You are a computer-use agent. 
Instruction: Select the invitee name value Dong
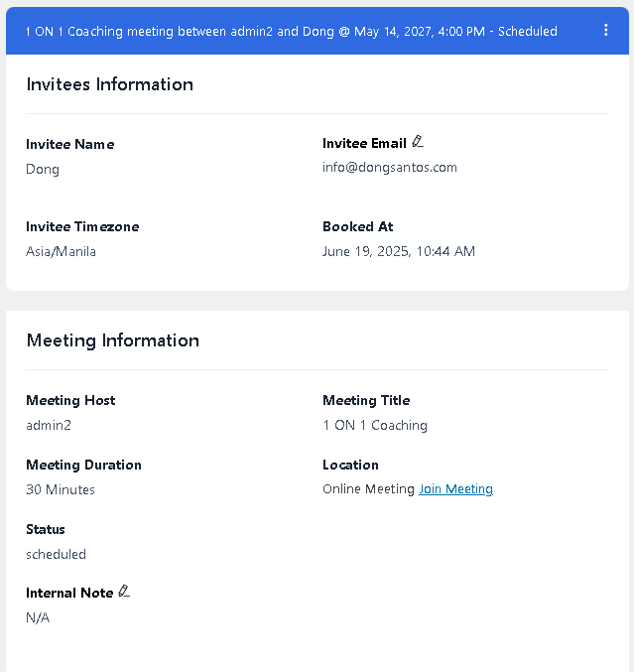43,169
